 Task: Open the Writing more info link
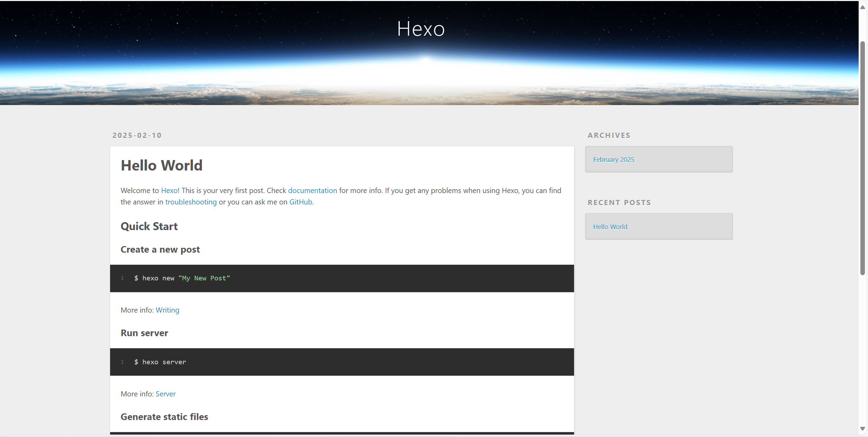tap(167, 310)
